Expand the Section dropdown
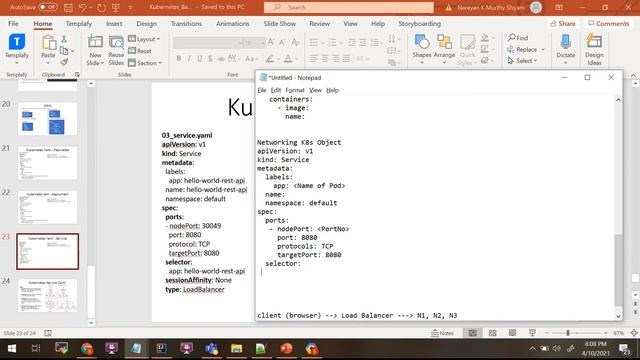Screen dimensions: 640x360 [x=145, y=63]
